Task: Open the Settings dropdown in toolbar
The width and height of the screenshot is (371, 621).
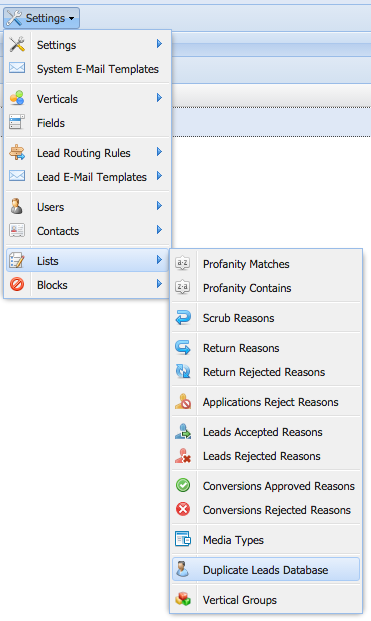Action: (42, 18)
